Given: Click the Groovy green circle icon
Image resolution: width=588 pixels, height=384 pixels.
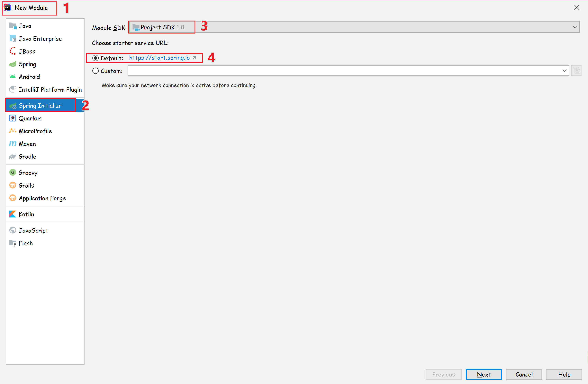Looking at the screenshot, I should pos(12,172).
